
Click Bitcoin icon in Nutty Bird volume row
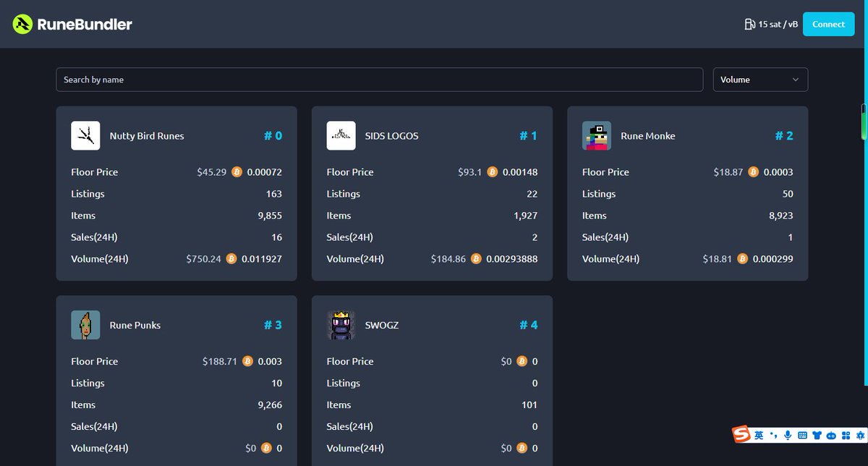[231, 258]
